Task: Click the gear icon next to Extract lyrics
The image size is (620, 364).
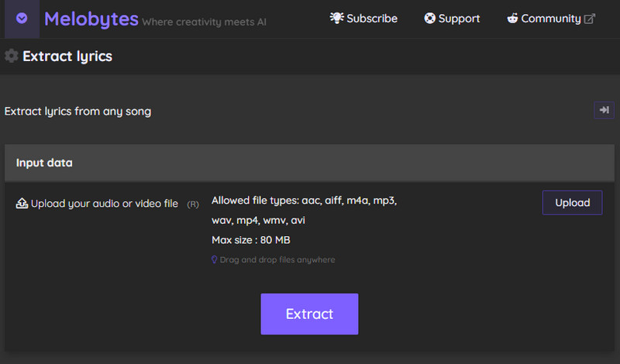Action: [12, 56]
